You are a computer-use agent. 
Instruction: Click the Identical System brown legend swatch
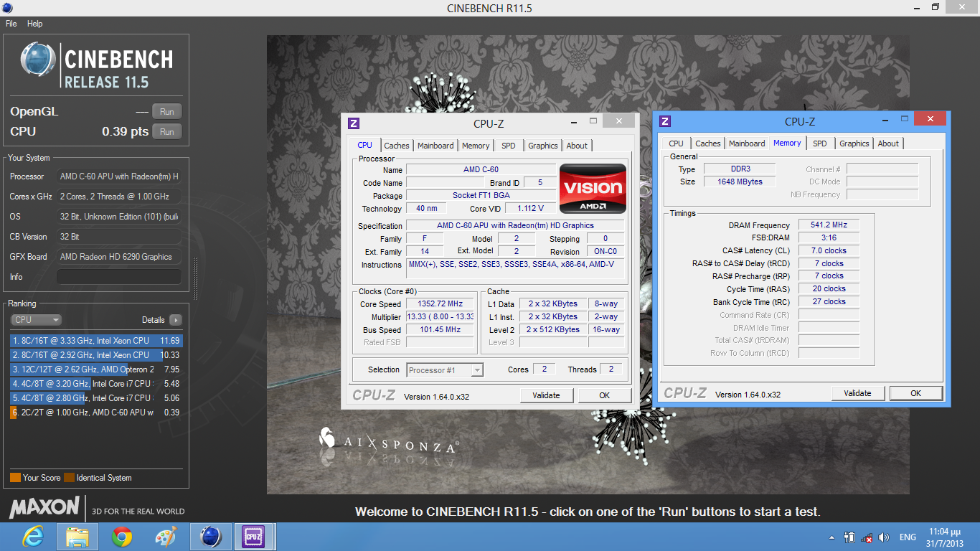pyautogui.click(x=69, y=478)
